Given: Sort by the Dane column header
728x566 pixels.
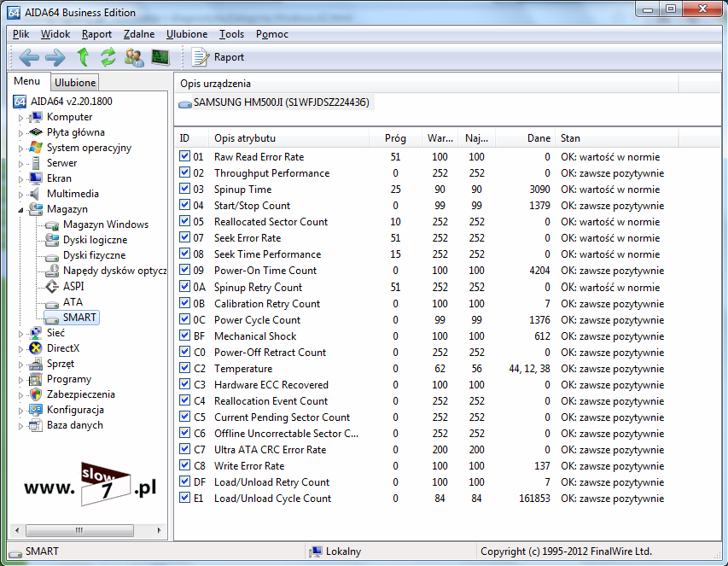Looking at the screenshot, I should (525, 138).
